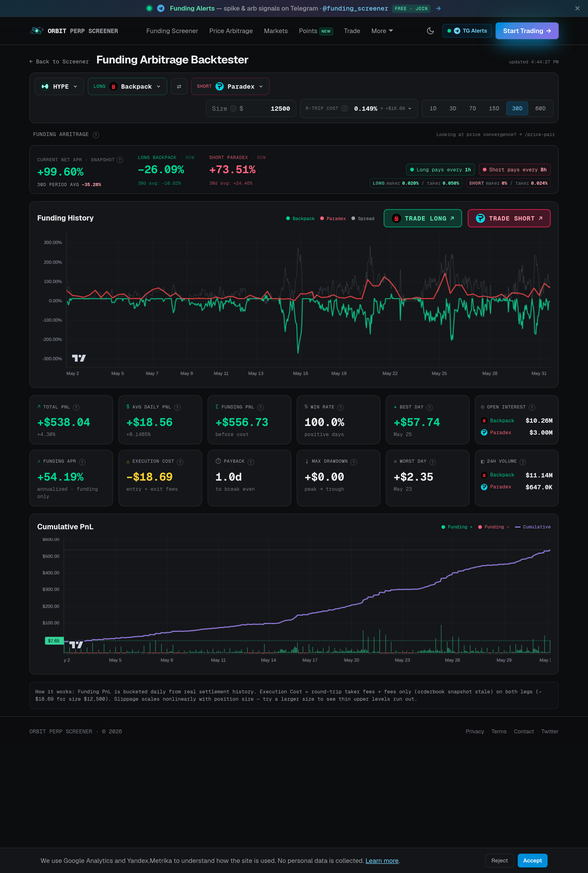Open the HYPE asset dropdown

pyautogui.click(x=59, y=86)
